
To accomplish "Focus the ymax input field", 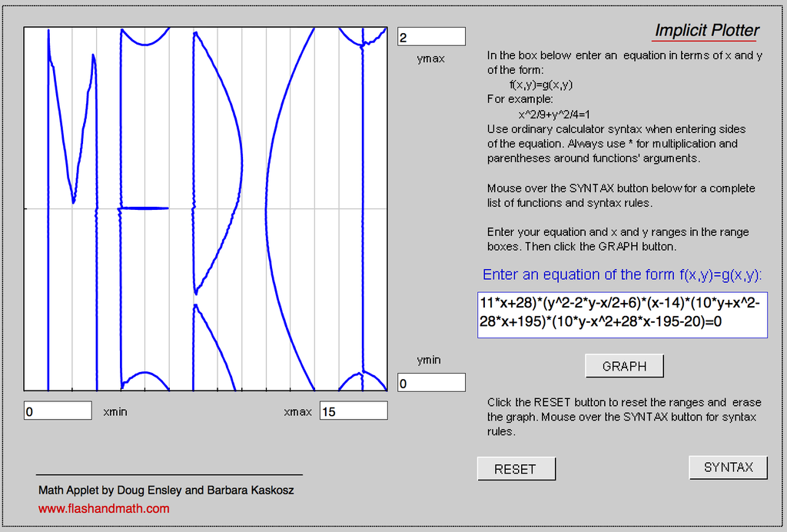I will [x=431, y=37].
